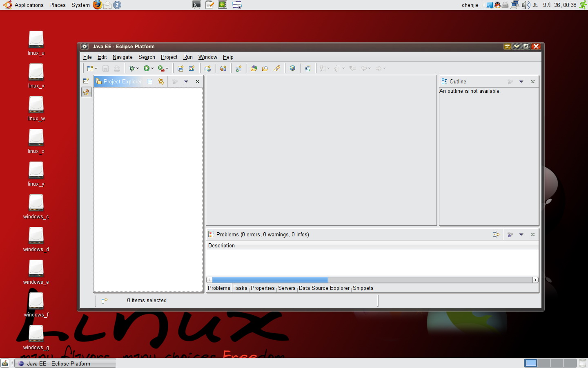Click the Problems scrollbar left arrow

click(x=209, y=280)
